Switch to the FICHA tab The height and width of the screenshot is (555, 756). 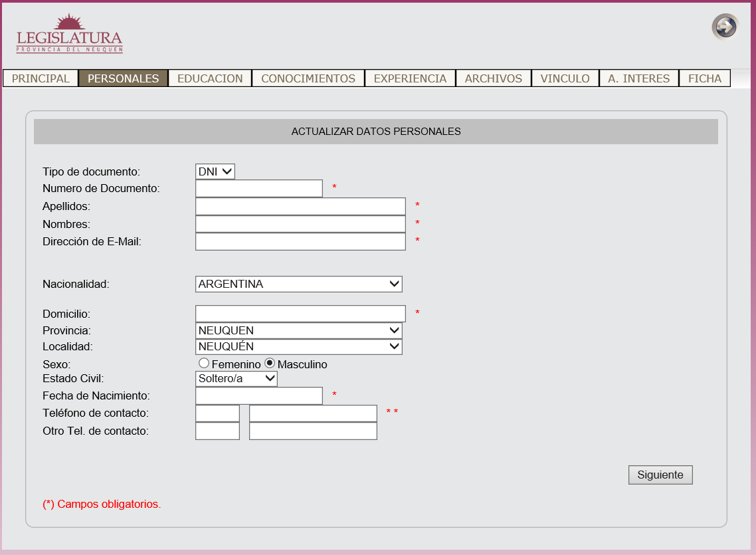704,78
